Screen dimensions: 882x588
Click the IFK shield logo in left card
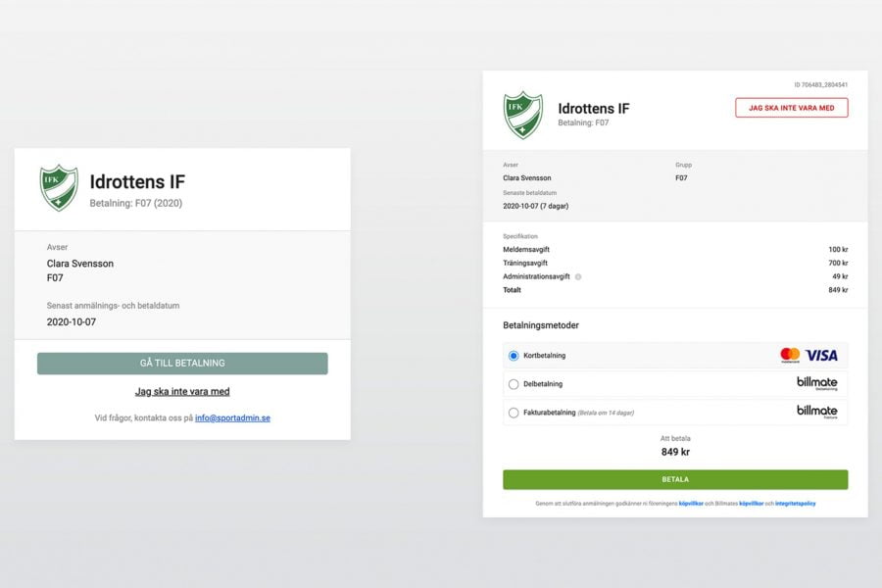pyautogui.click(x=59, y=187)
